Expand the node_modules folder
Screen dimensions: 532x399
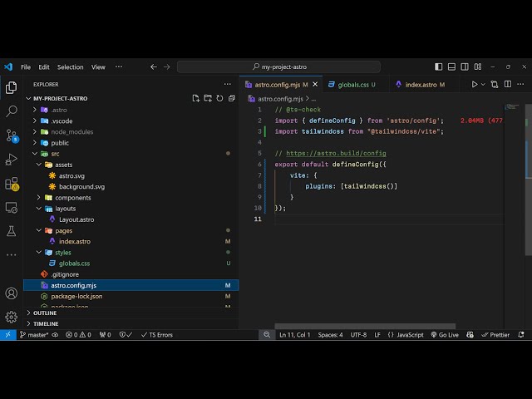click(131, 131)
